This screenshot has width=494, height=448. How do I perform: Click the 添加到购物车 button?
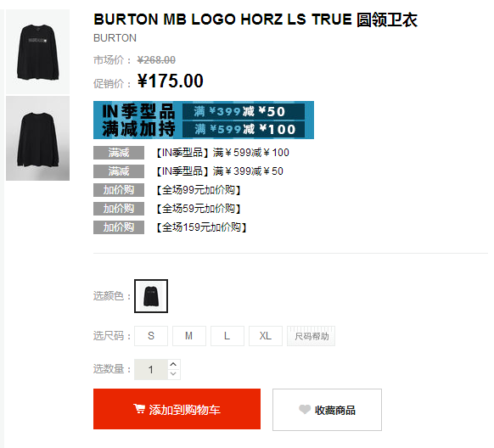click(177, 409)
